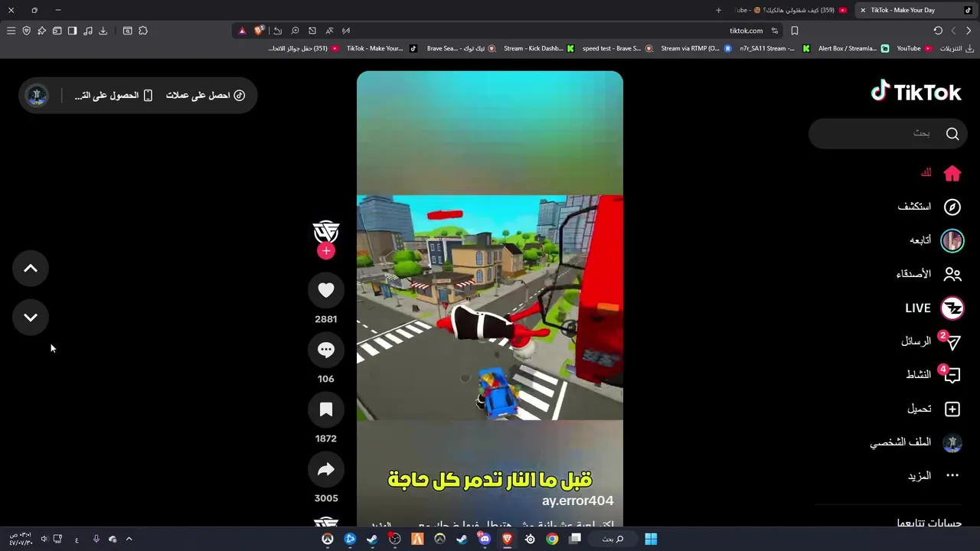Viewport: 980px width, 551px height.
Task: Open the media control music note icon
Action: coord(87,31)
